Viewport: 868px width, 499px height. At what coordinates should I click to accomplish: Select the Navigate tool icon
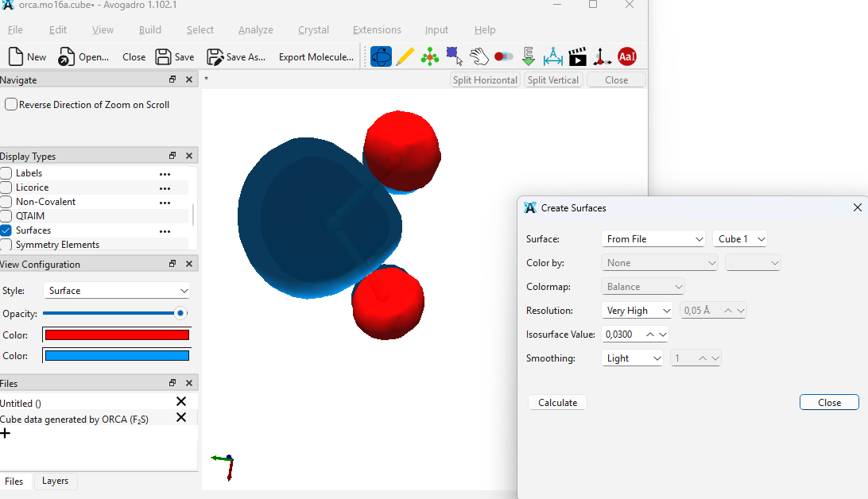point(381,56)
